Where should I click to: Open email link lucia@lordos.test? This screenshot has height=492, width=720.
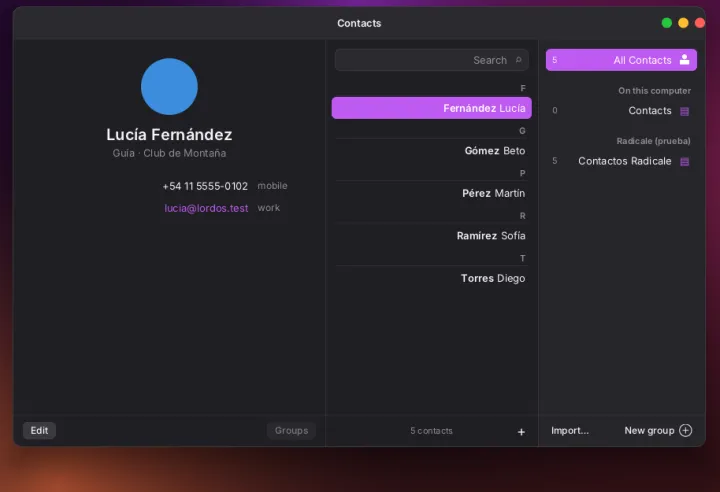(206, 208)
